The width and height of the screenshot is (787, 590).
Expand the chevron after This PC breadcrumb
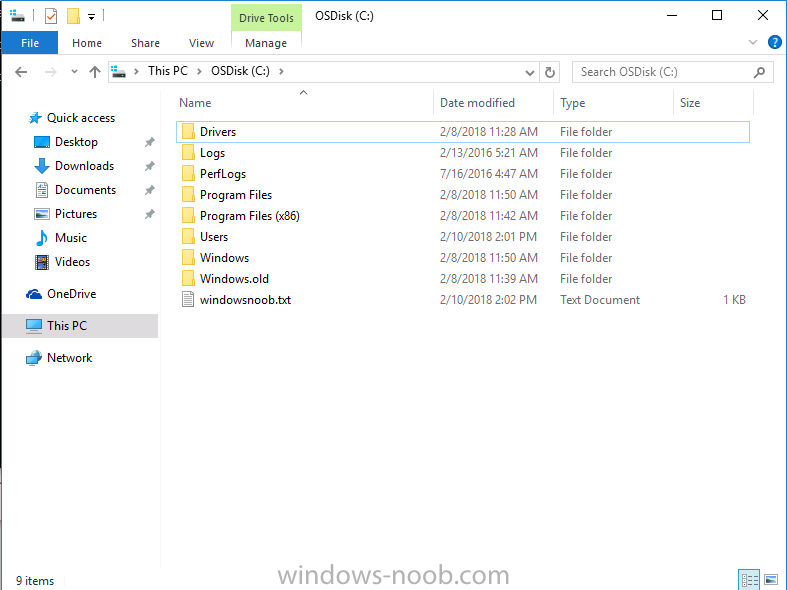(199, 72)
